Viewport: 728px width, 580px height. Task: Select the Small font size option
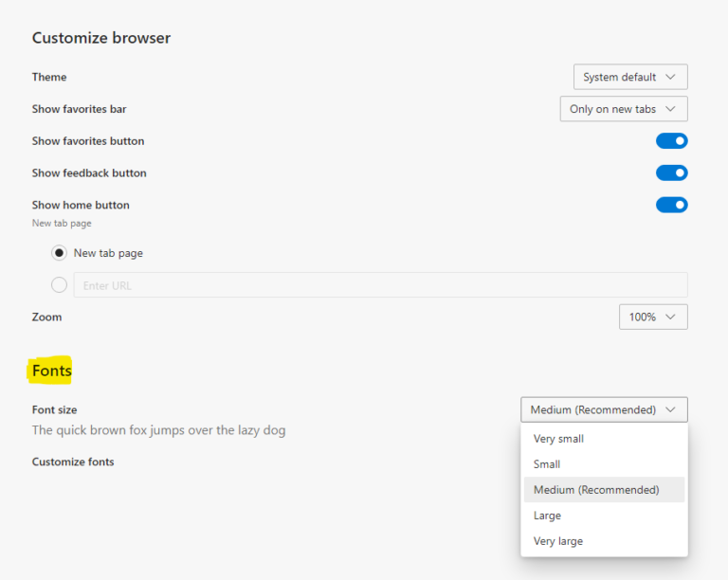(547, 464)
